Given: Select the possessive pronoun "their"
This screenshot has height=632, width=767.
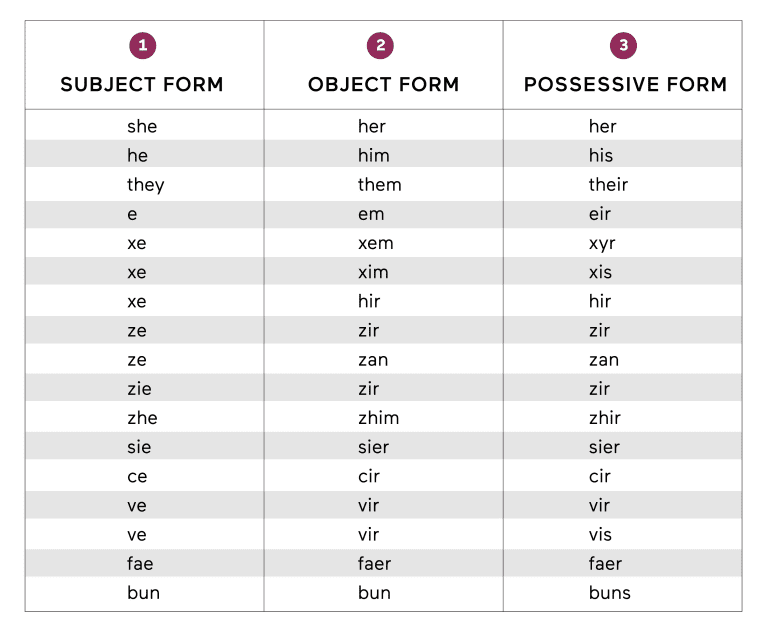Looking at the screenshot, I should [x=608, y=184].
